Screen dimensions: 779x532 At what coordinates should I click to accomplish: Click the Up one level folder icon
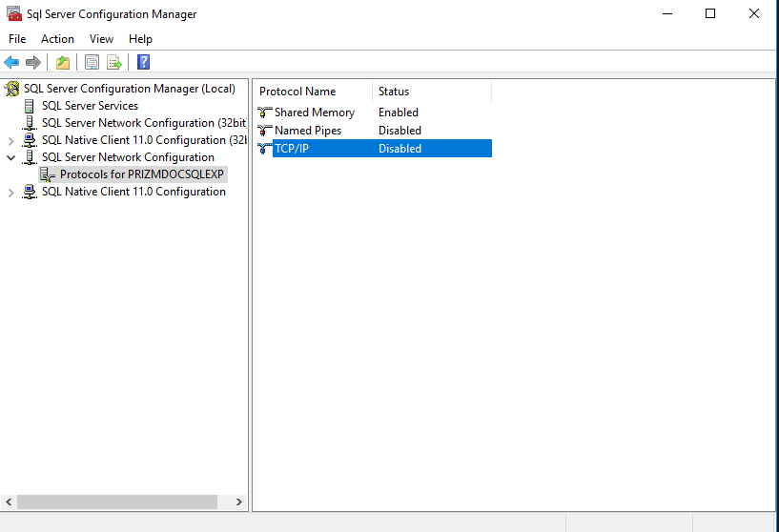coord(63,62)
